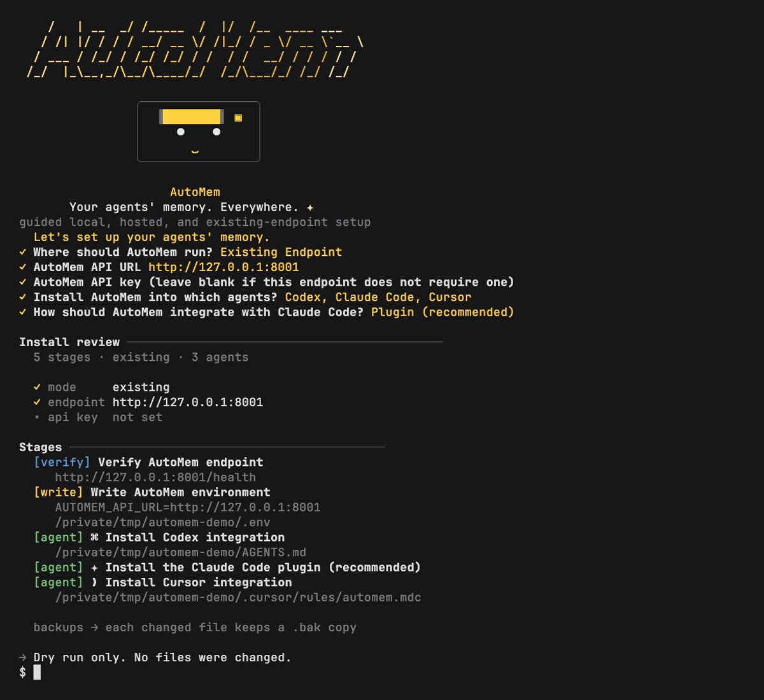The image size is (764, 700).
Task: Click [agent] tag of Cursor integration stage
Action: [59, 582]
